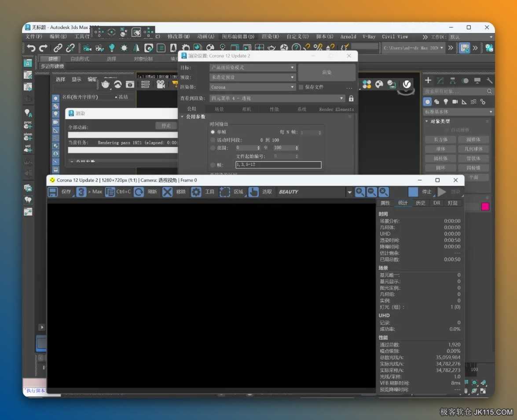The width and height of the screenshot is (517, 420).
Task: Click the search magnifier in object search field
Action: coord(489,91)
